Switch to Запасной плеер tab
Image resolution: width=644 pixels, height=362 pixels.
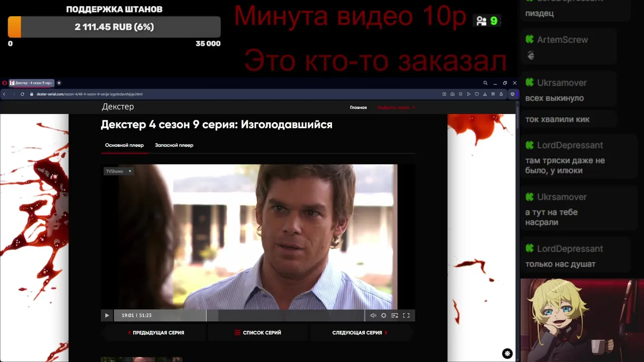click(x=174, y=145)
